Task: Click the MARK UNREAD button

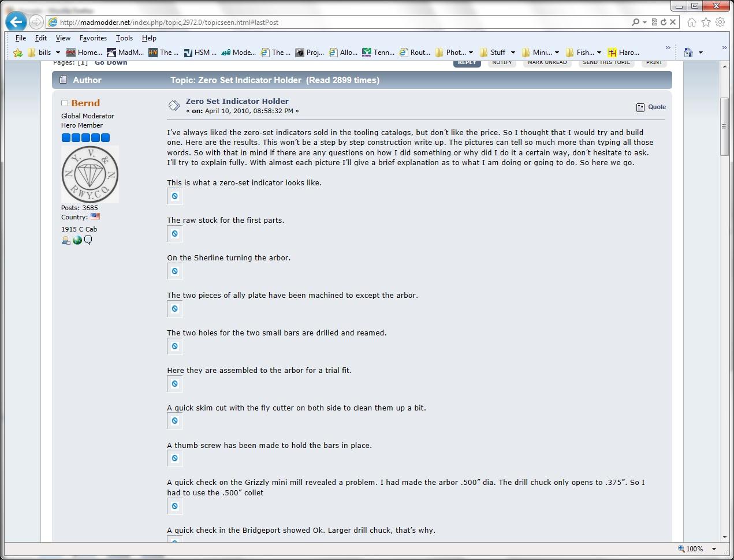Action: click(547, 62)
